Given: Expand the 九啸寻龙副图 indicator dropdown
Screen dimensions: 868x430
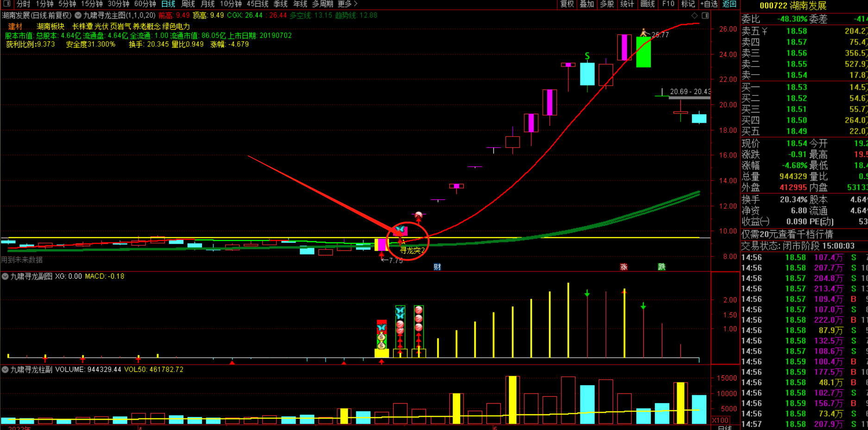Looking at the screenshot, I should click(x=5, y=276).
